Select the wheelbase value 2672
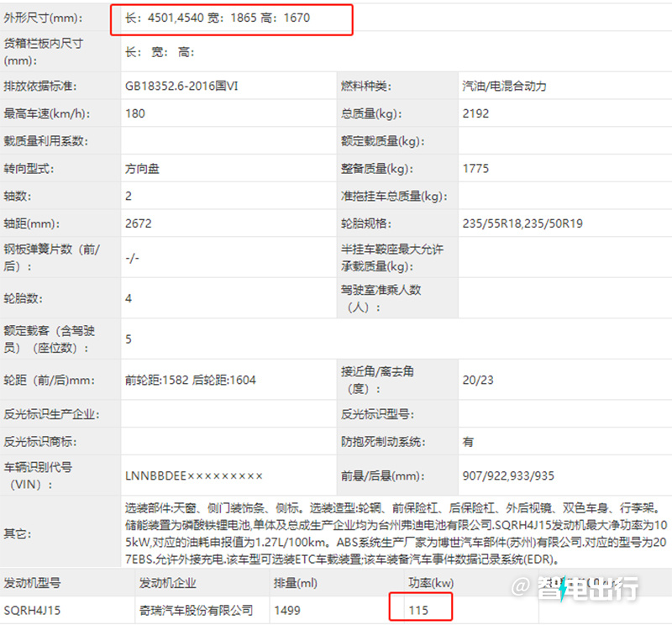 138,223
